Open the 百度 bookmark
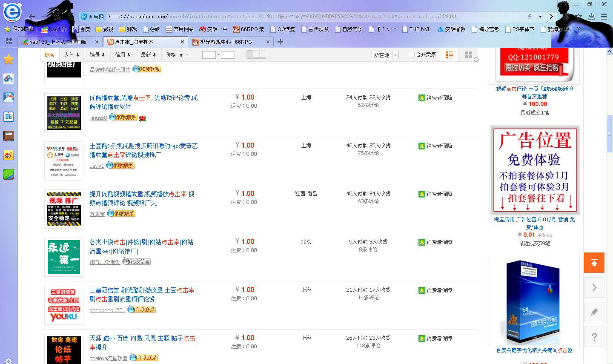Image resolution: width=613 pixels, height=364 pixels. tap(81, 29)
